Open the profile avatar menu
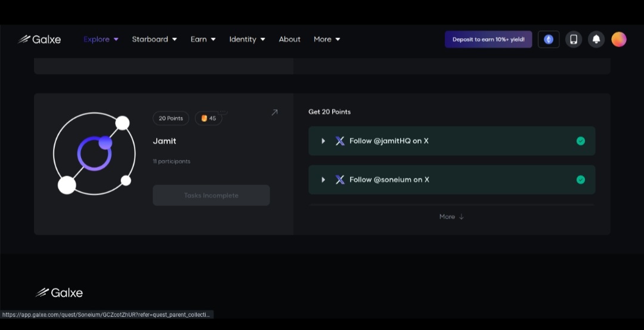The height and width of the screenshot is (330, 644). click(x=619, y=39)
